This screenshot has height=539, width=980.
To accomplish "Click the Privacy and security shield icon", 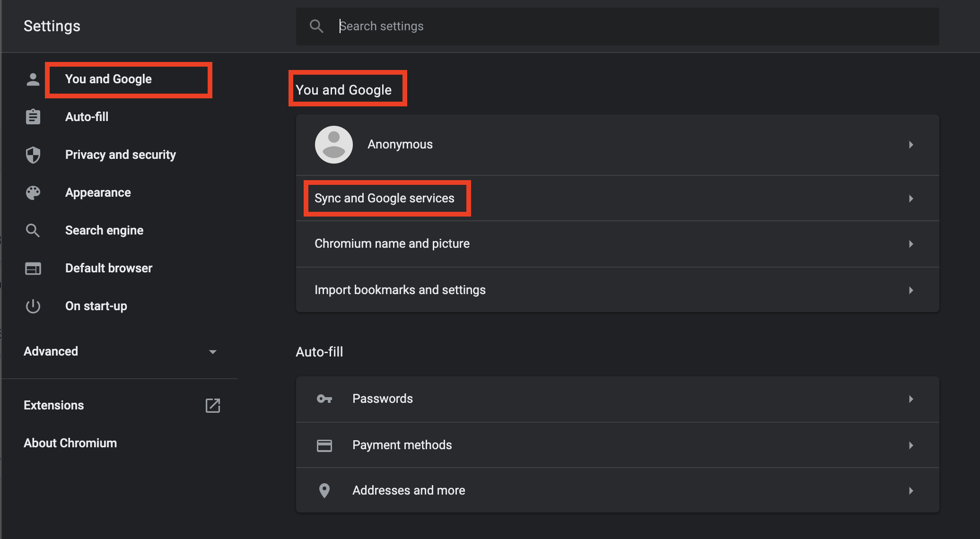I will 33,155.
